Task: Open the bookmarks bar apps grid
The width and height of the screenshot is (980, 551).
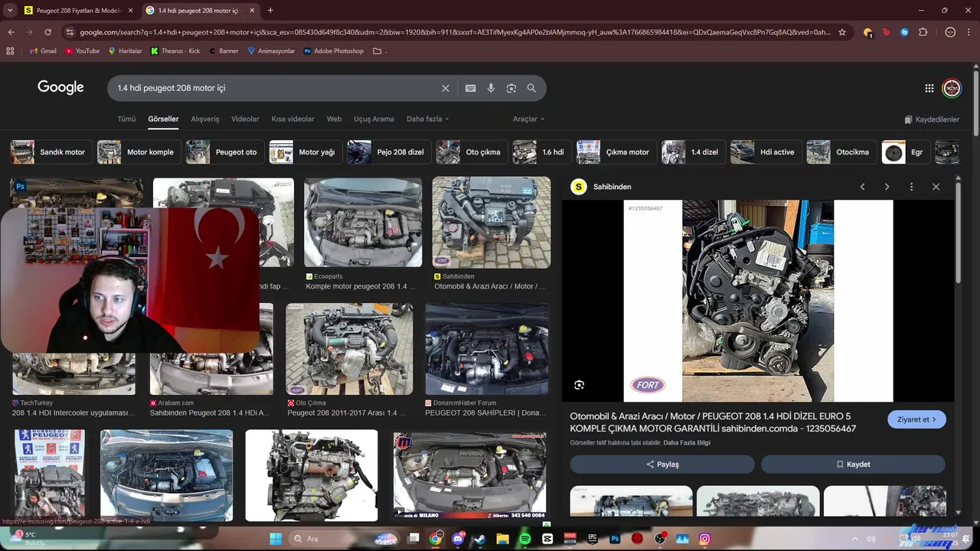Action: tap(10, 51)
